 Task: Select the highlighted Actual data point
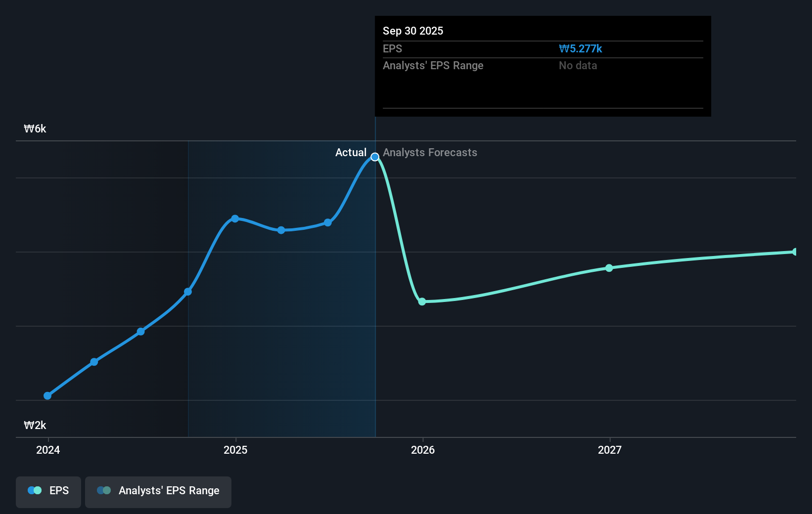375,157
